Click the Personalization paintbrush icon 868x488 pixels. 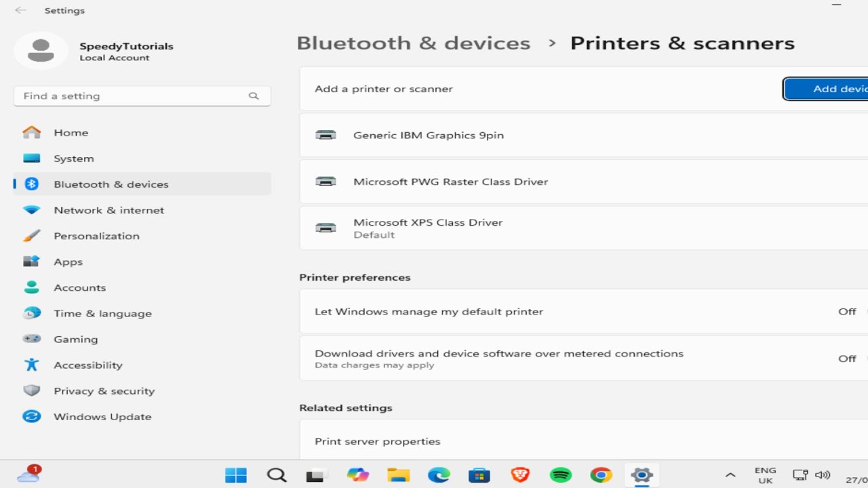point(32,236)
